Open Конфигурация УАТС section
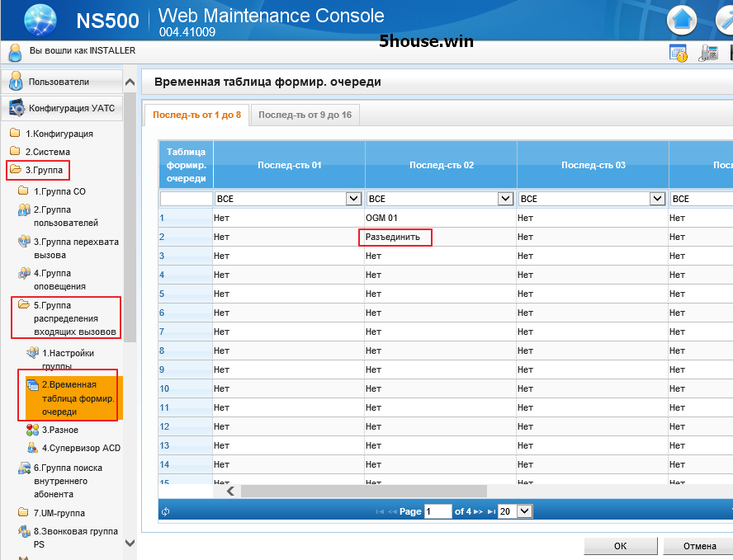This screenshot has height=560, width=733. [x=62, y=108]
